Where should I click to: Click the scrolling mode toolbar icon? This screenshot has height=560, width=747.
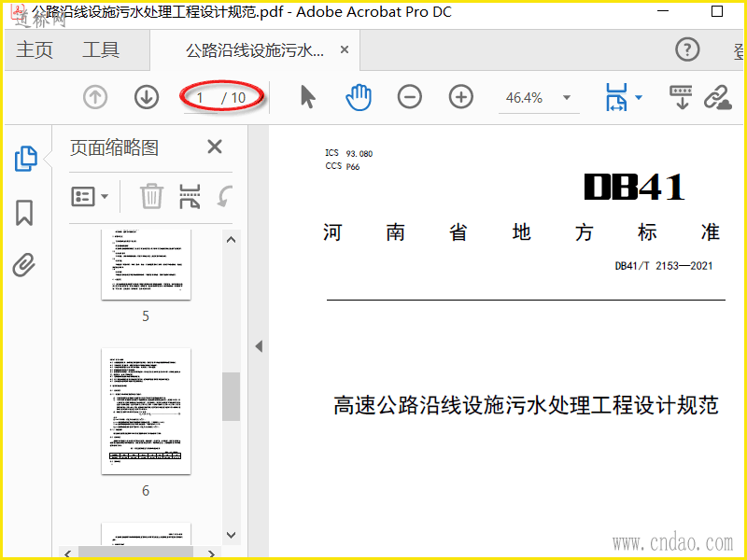(682, 97)
